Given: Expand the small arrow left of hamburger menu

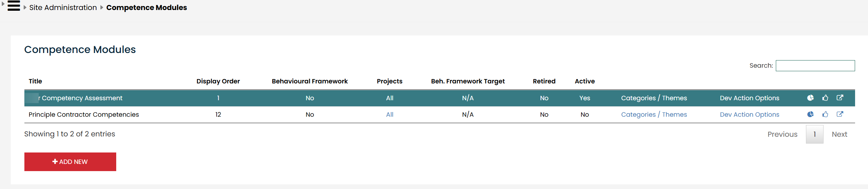Looking at the screenshot, I should 3,4.
